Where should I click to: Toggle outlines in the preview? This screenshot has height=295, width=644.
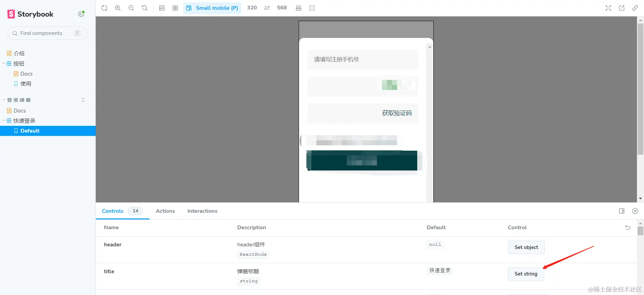point(312,8)
